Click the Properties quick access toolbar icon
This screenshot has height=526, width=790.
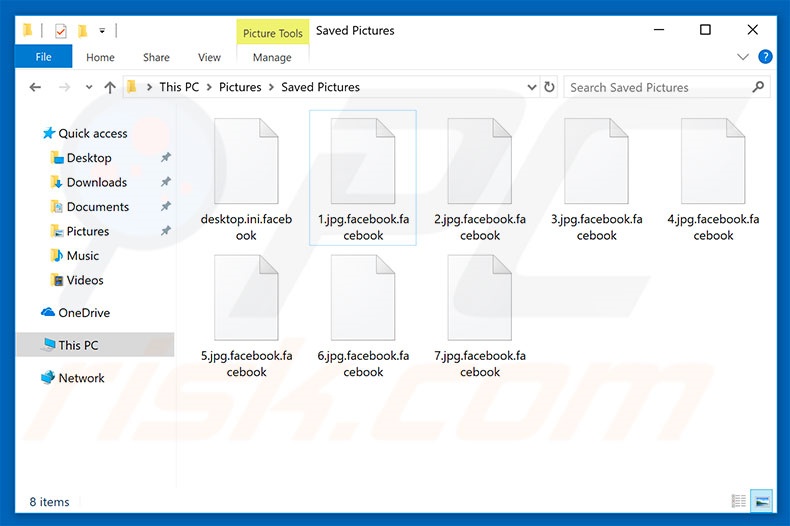pos(60,31)
